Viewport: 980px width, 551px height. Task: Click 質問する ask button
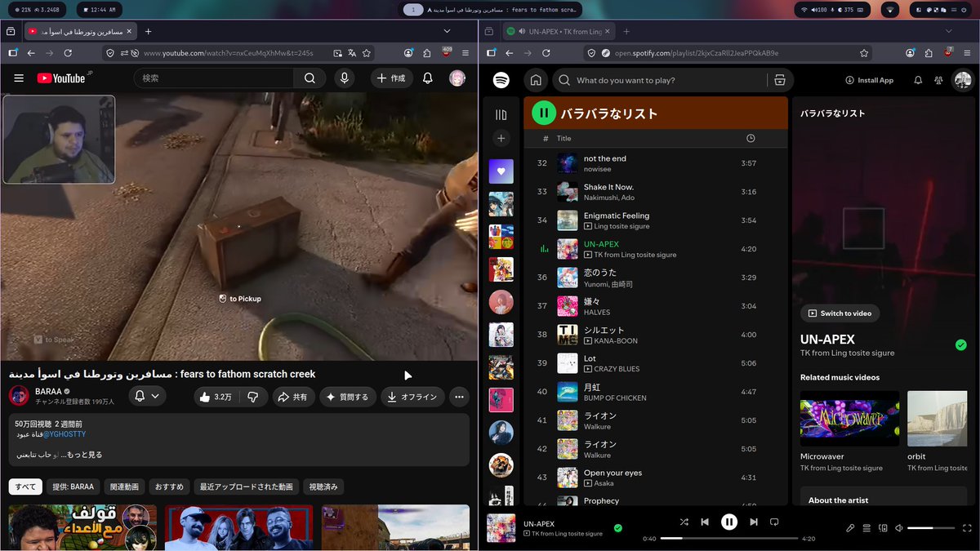(x=347, y=397)
